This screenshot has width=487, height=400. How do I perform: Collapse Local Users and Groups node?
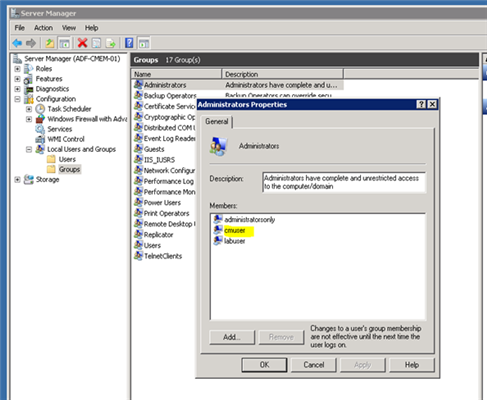29,149
